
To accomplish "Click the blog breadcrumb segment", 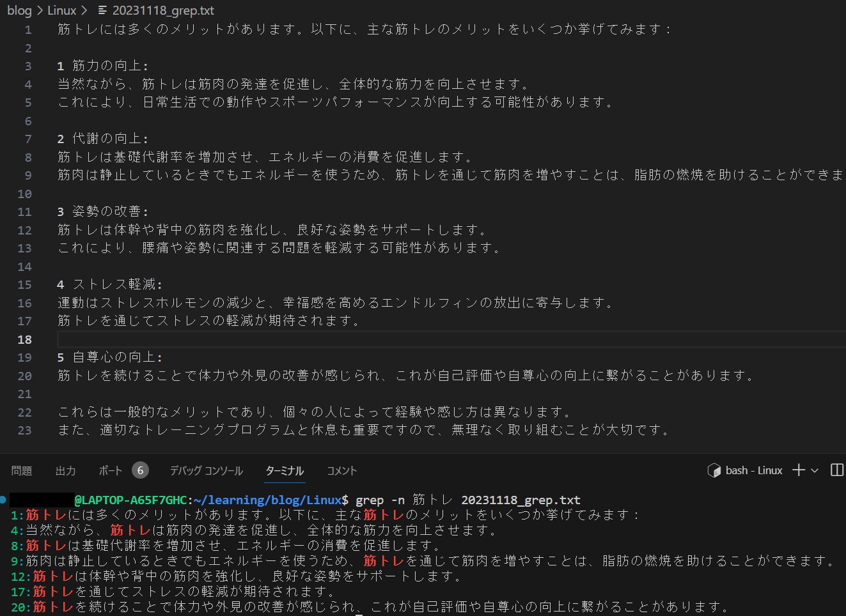I will point(19,10).
